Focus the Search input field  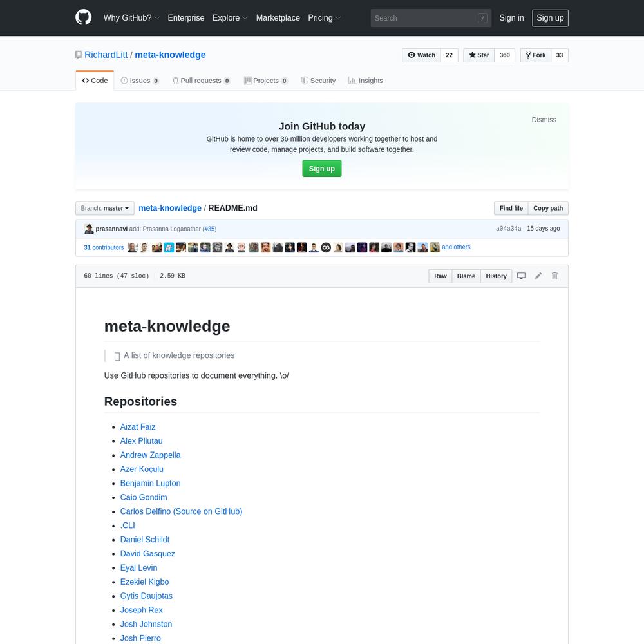pyautogui.click(x=431, y=18)
